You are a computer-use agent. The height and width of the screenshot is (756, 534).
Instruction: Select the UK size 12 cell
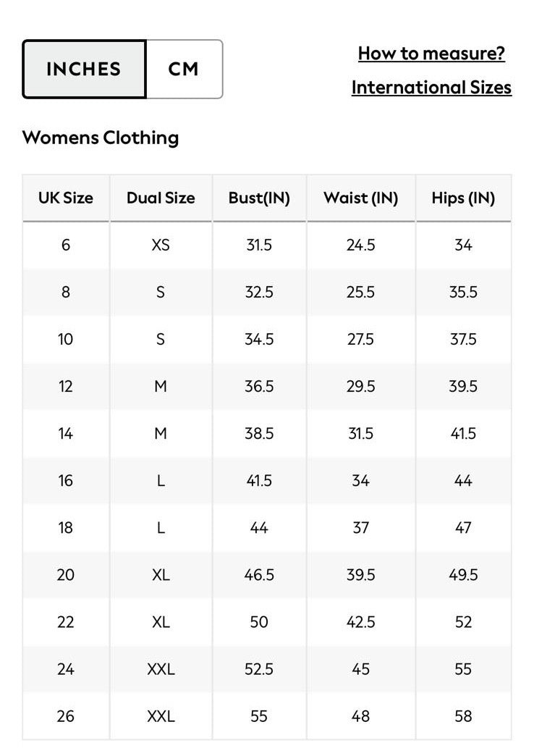tap(66, 387)
